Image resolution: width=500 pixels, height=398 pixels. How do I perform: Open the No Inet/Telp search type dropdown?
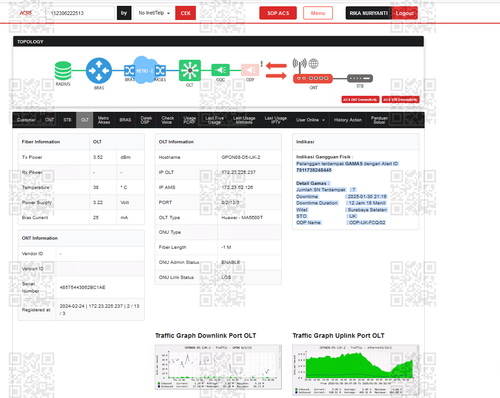tap(154, 13)
